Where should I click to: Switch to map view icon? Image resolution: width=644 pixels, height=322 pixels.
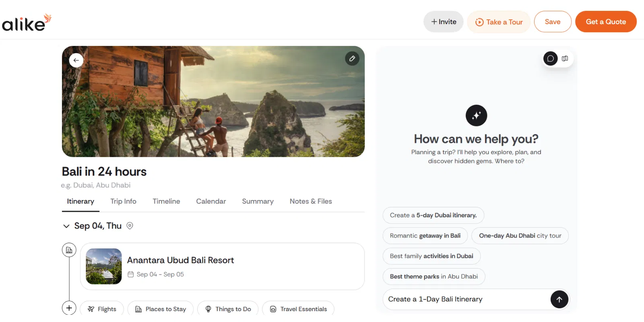(565, 59)
